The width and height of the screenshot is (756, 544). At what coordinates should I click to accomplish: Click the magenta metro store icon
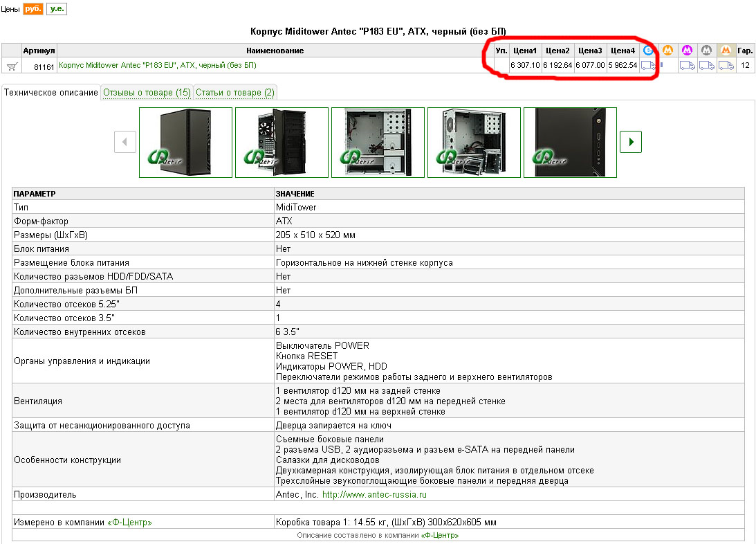point(687,50)
